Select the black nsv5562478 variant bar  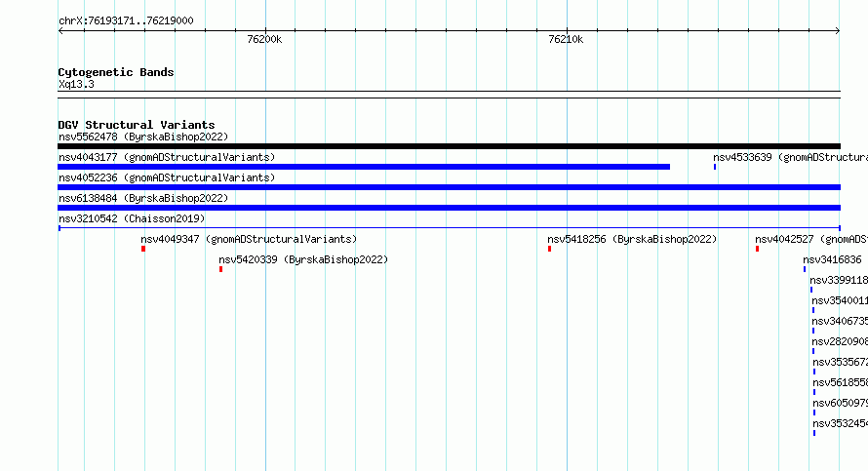tap(449, 146)
